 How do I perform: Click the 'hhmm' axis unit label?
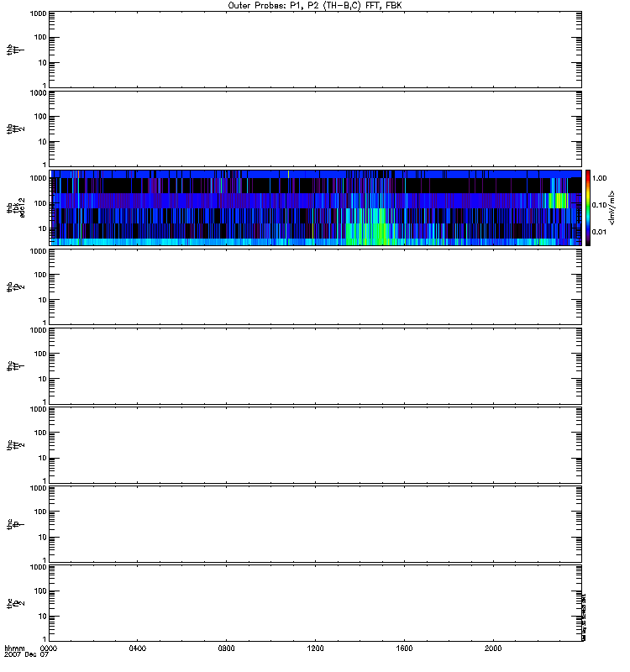pyautogui.click(x=14, y=648)
